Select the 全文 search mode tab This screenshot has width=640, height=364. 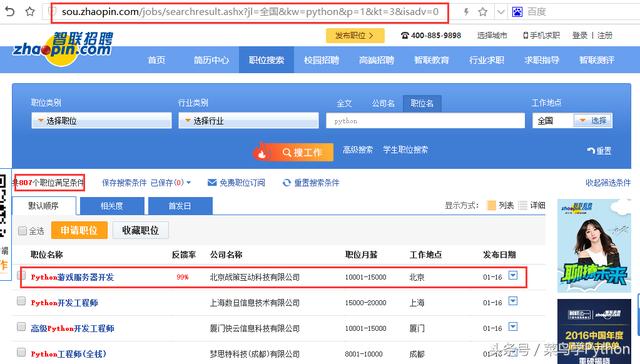click(344, 104)
